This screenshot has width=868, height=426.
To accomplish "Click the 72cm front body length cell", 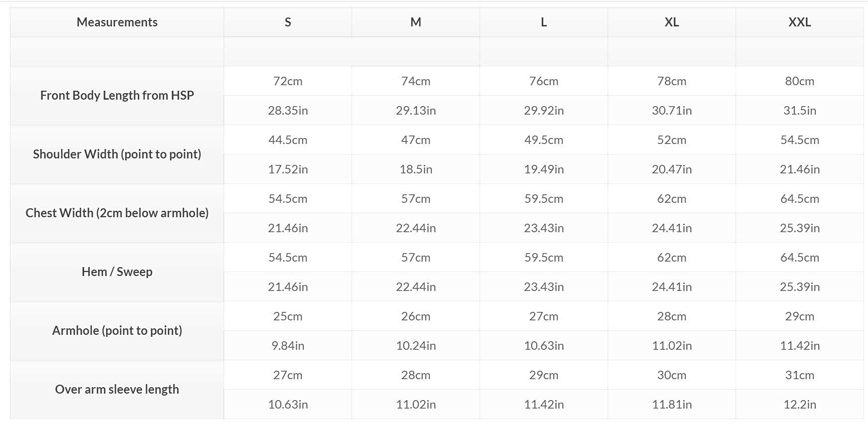I will click(288, 81).
